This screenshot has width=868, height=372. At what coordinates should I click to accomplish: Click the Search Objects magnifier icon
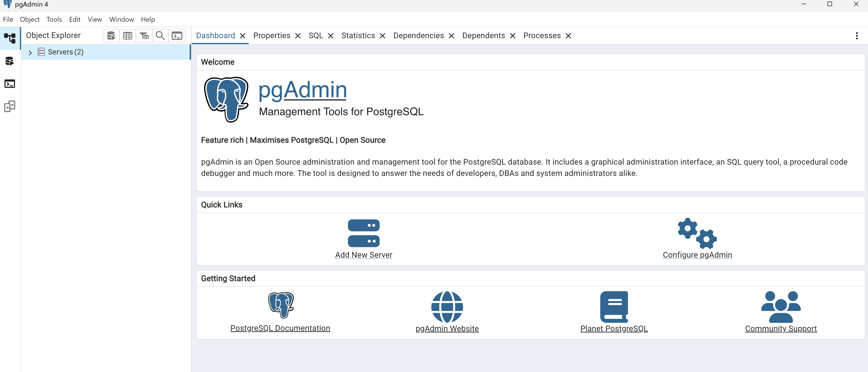coord(160,36)
